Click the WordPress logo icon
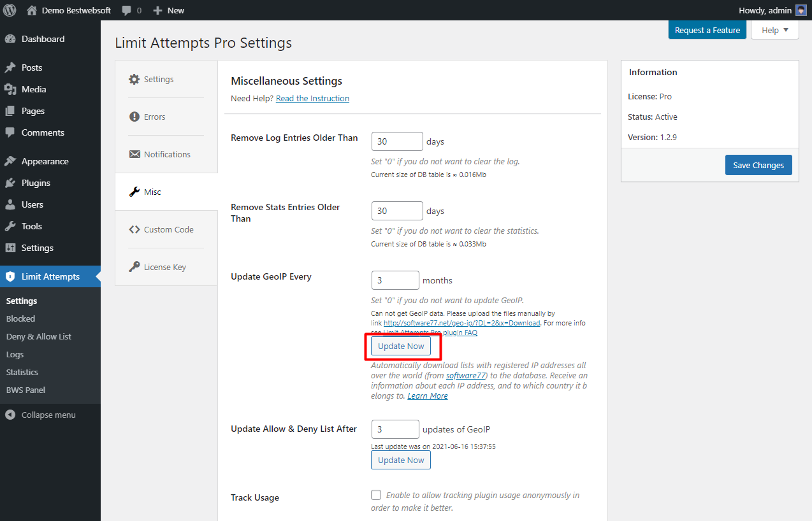Viewport: 812px width, 521px height. (x=10, y=10)
